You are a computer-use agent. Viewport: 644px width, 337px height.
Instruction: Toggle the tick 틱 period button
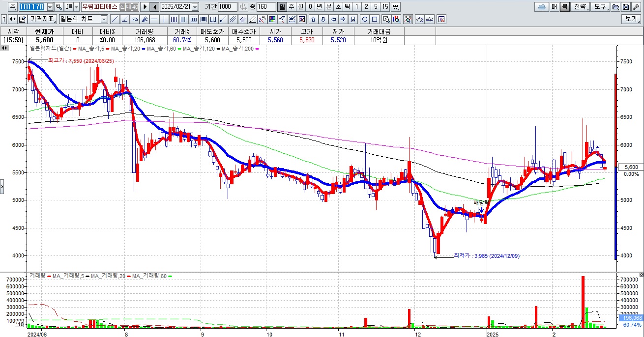point(348,7)
